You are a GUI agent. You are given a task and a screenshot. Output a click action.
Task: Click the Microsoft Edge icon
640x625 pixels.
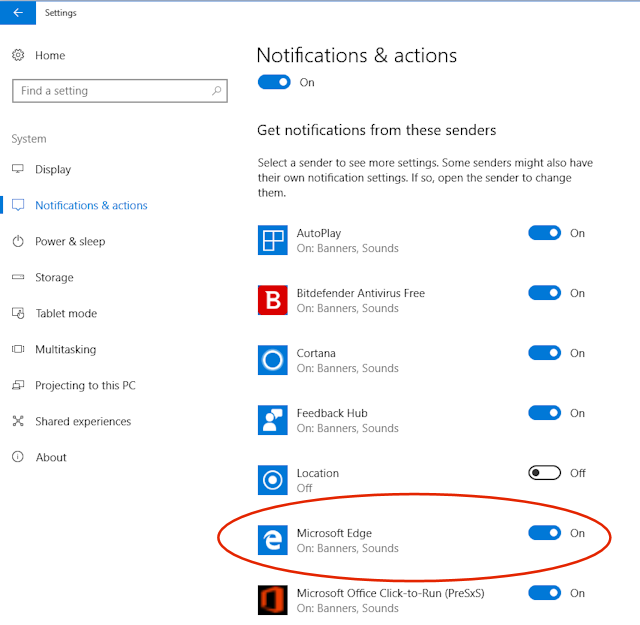click(x=273, y=540)
